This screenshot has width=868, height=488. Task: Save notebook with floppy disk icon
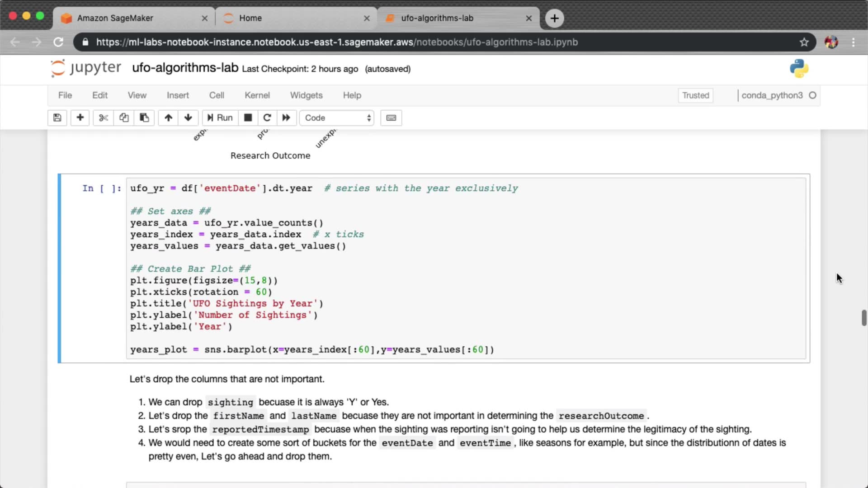coord(57,118)
